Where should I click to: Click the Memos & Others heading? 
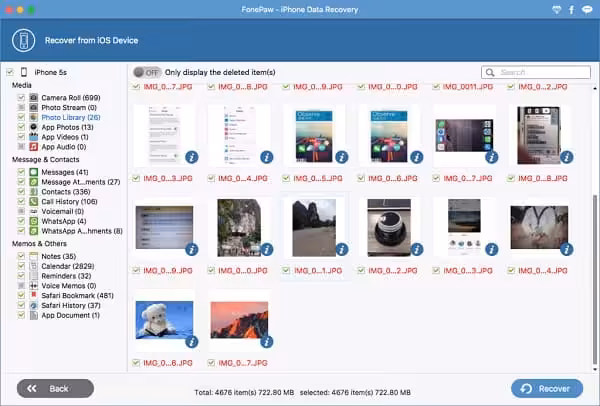[39, 244]
